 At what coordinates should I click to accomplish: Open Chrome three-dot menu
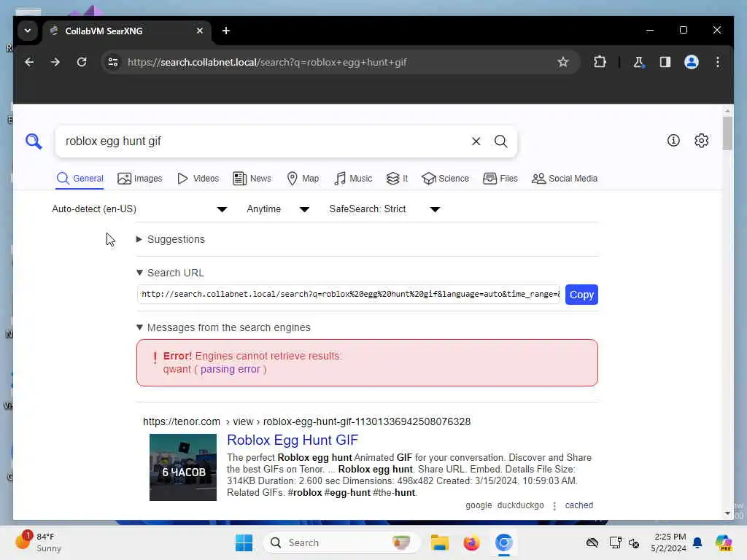(x=718, y=63)
